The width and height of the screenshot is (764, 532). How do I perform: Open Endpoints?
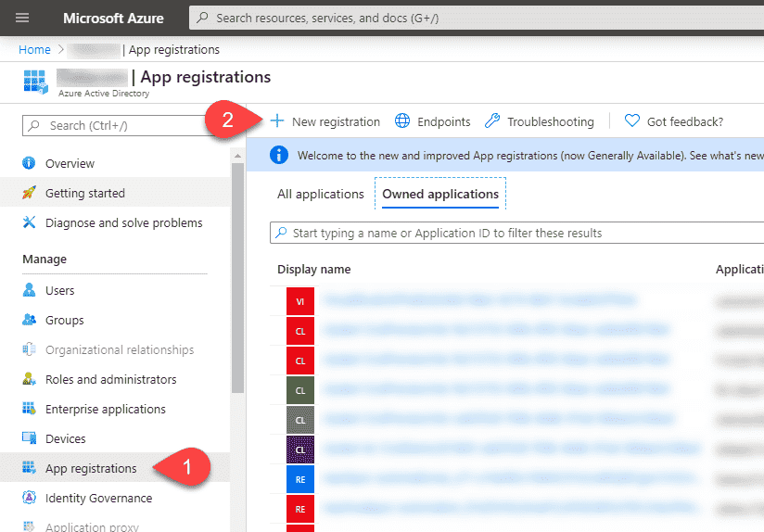tap(443, 121)
